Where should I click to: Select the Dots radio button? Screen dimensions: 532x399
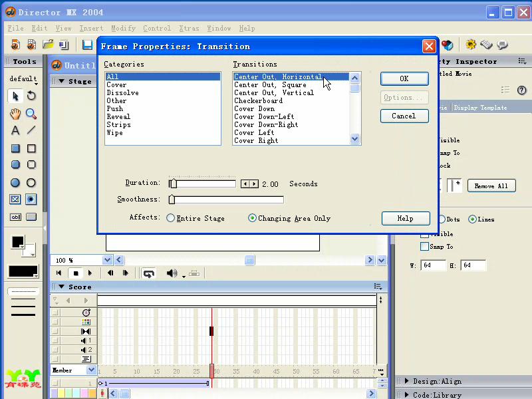click(x=442, y=219)
